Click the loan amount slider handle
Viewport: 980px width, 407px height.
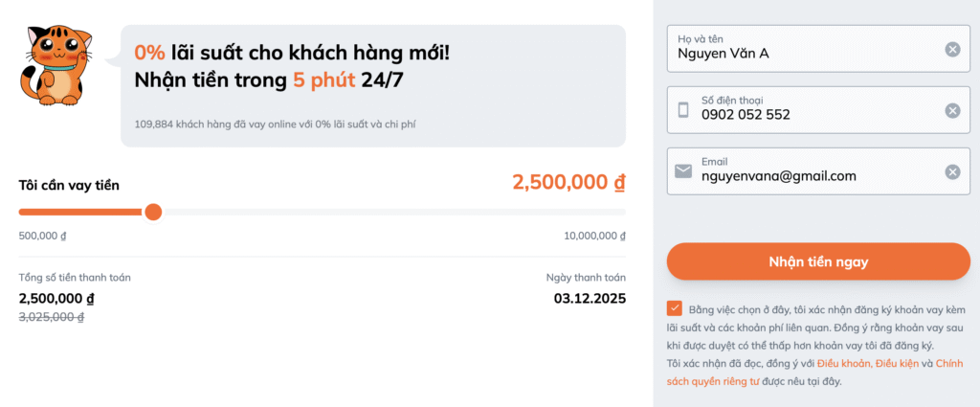point(153,212)
